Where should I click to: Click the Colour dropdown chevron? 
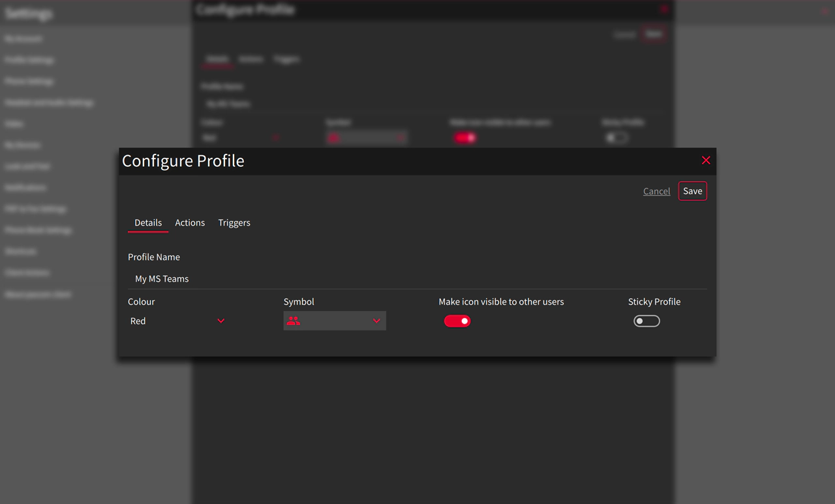pos(220,321)
